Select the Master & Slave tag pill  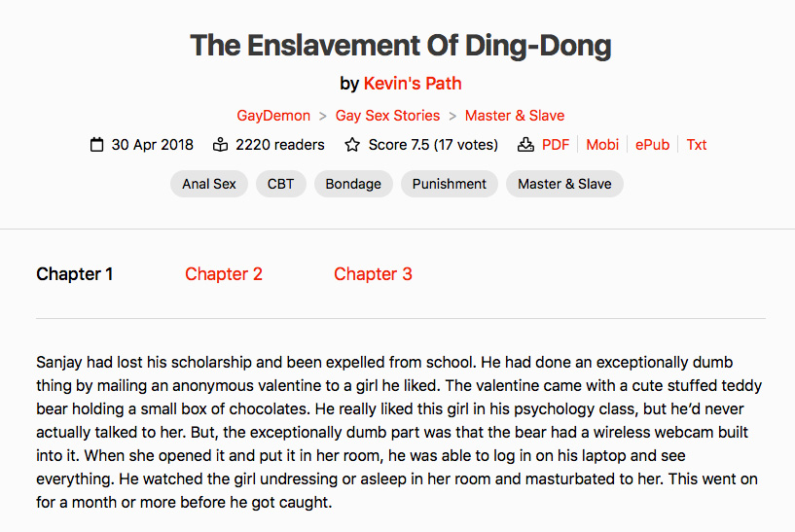[x=564, y=184]
